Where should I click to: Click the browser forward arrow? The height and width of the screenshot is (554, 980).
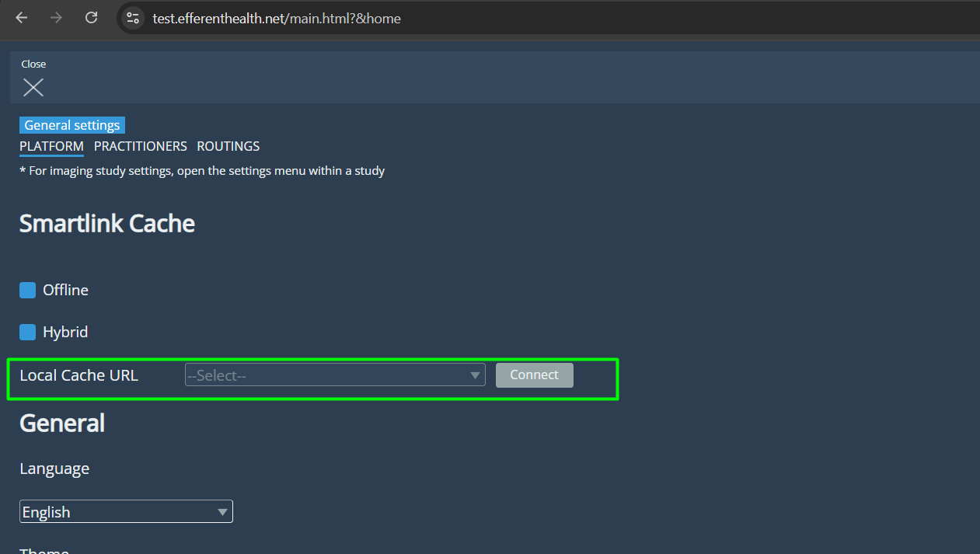56,18
